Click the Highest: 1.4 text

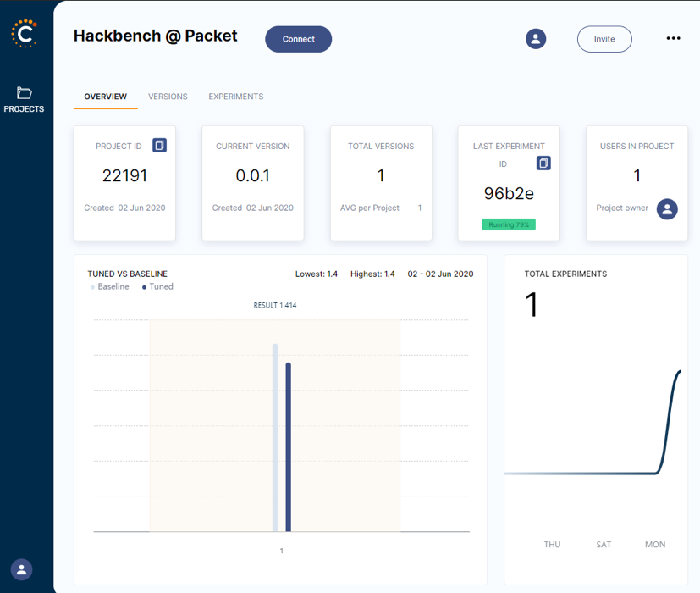[372, 274]
